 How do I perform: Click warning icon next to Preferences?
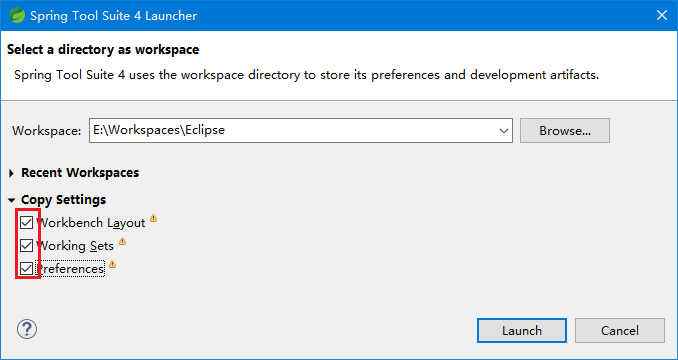click(112, 264)
